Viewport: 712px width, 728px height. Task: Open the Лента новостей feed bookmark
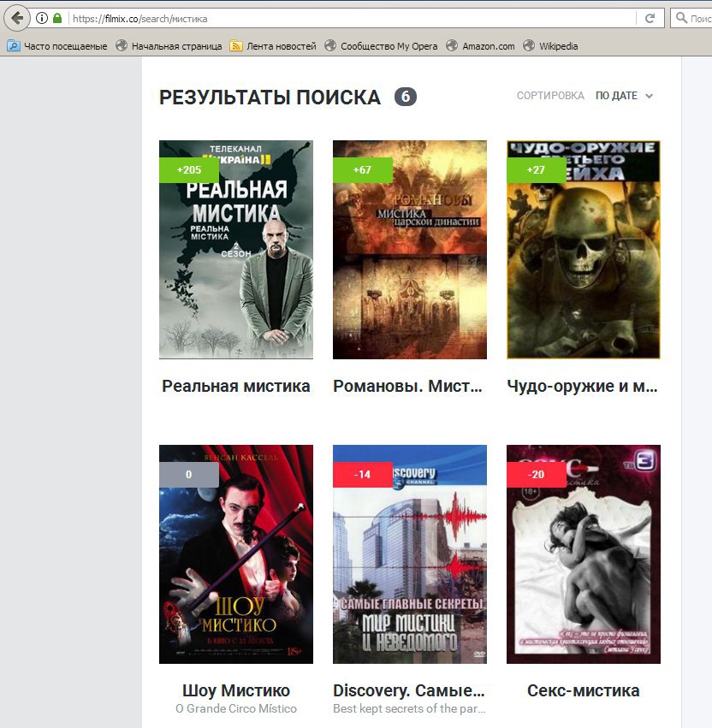(274, 46)
